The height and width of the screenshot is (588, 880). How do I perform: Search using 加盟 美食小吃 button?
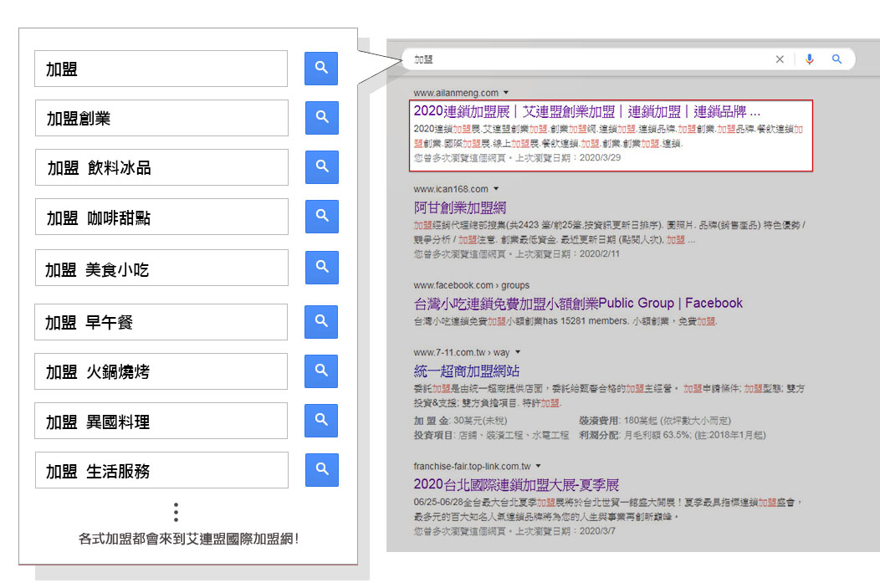coord(321,268)
